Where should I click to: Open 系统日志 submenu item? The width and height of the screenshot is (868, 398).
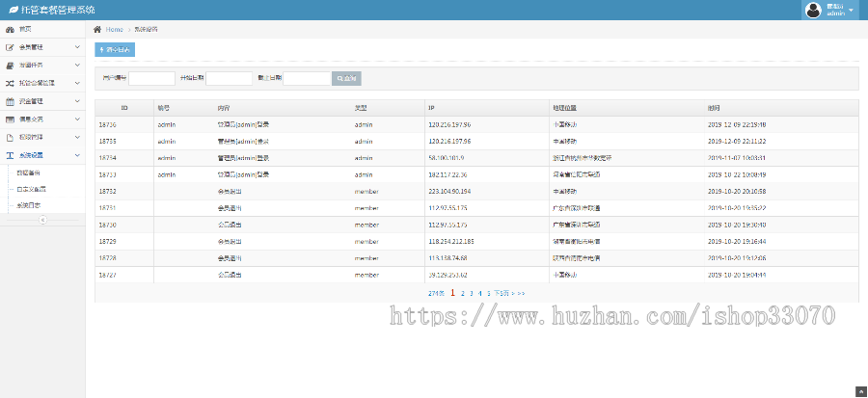[28, 205]
